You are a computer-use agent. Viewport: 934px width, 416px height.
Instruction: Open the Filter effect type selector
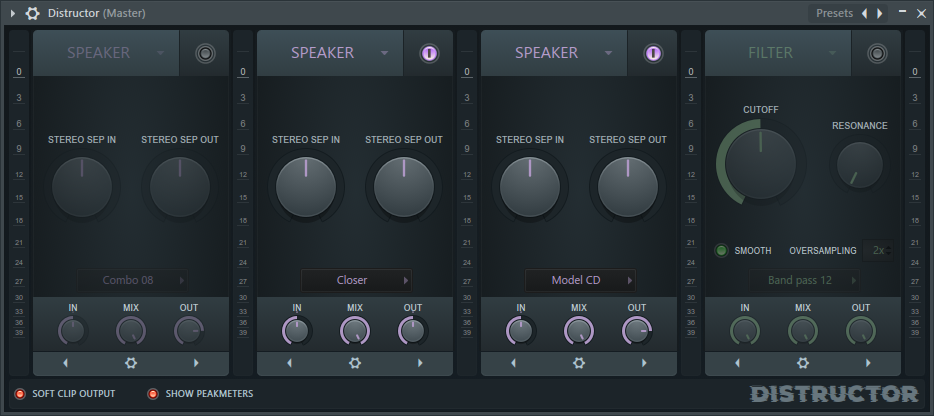(x=778, y=54)
